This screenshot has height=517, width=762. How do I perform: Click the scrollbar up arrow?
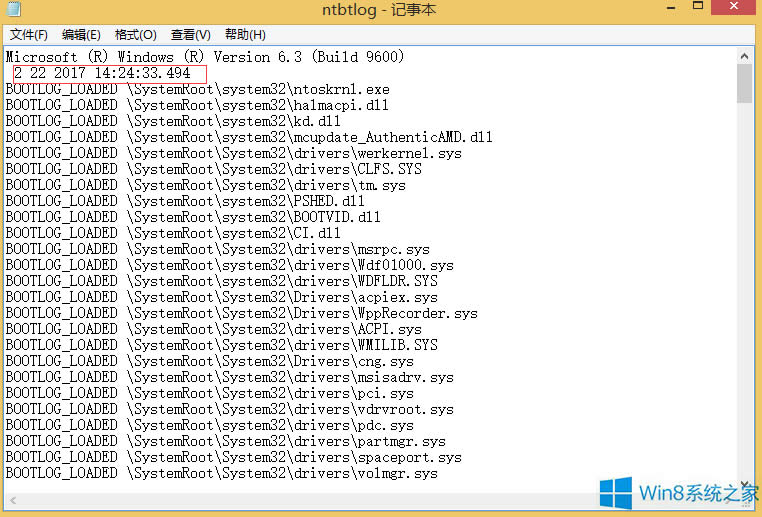744,56
